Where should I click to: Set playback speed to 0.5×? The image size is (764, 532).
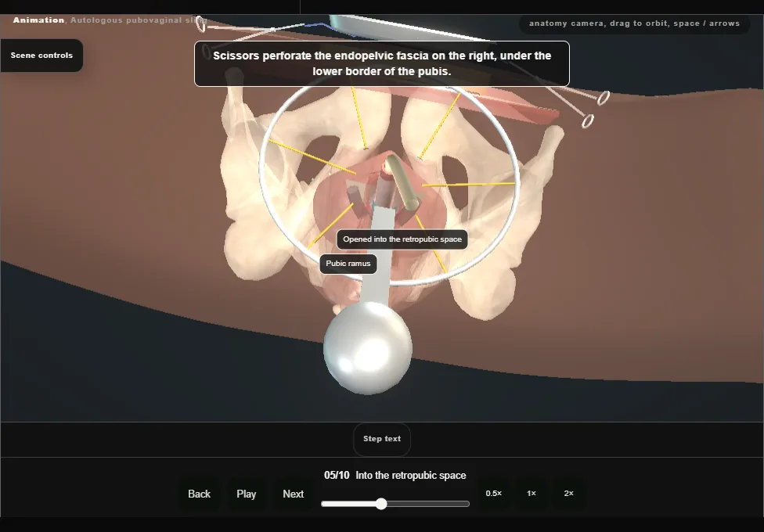(494, 494)
